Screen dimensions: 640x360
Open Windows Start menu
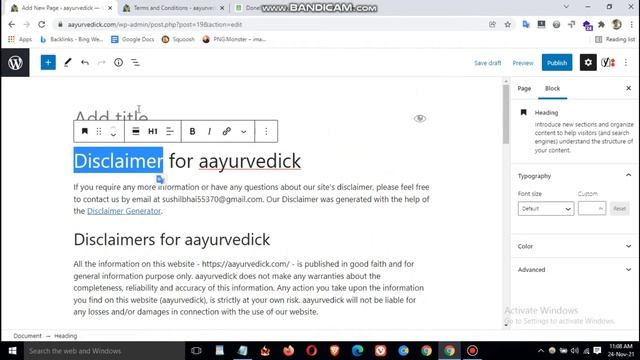pyautogui.click(x=12, y=351)
